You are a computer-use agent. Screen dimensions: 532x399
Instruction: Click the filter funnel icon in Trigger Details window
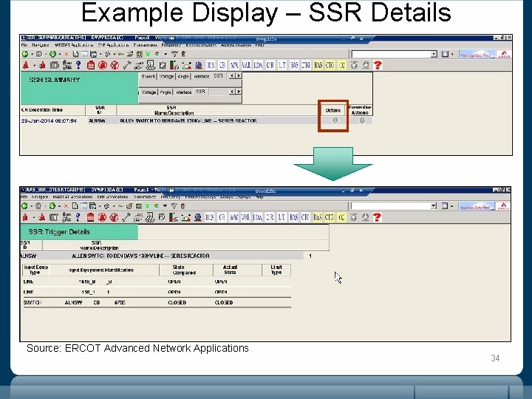(x=174, y=206)
